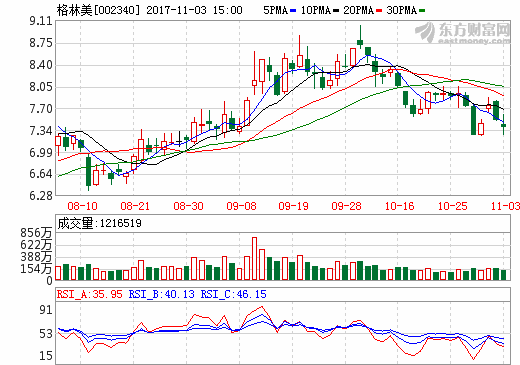Click the 622万 volume axis label
The width and height of the screenshot is (520, 365).
36,245
